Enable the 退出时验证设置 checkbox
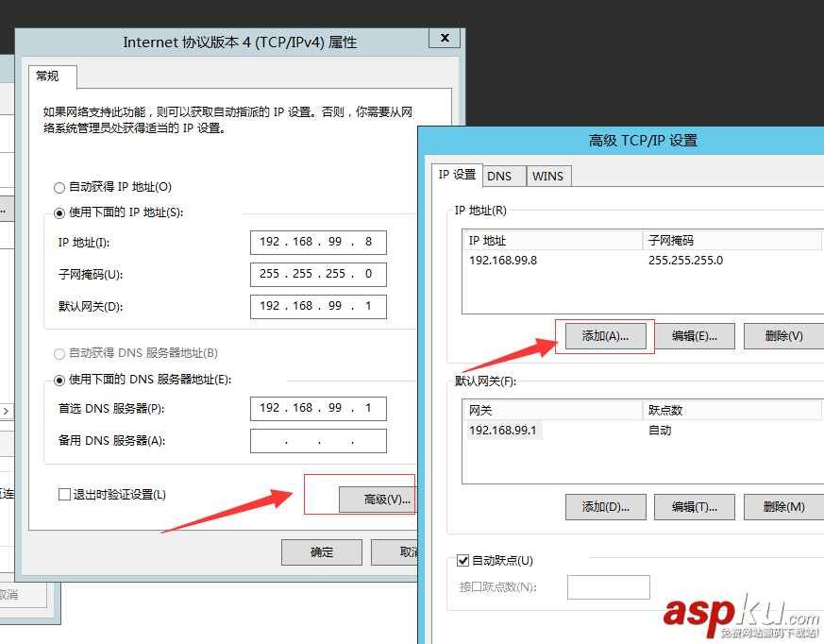This screenshot has width=824, height=644. [64, 493]
